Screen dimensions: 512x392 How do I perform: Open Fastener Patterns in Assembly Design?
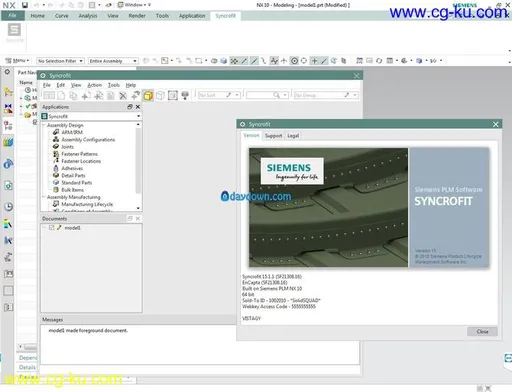[79, 154]
